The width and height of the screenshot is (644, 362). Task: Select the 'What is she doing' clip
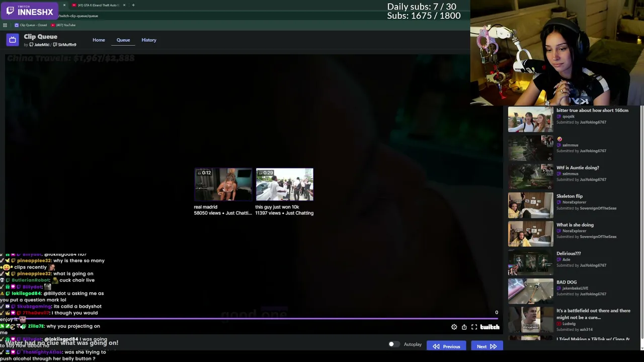pyautogui.click(x=530, y=234)
